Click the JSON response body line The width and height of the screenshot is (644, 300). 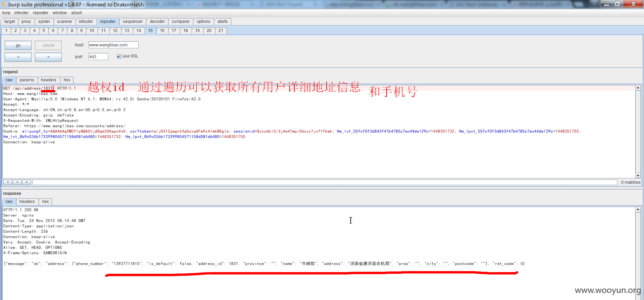(x=264, y=264)
